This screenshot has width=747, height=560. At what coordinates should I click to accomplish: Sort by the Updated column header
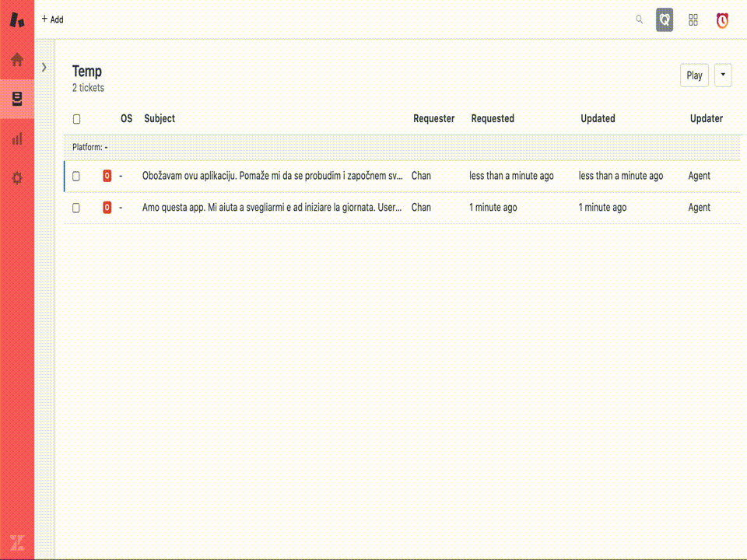click(x=598, y=118)
